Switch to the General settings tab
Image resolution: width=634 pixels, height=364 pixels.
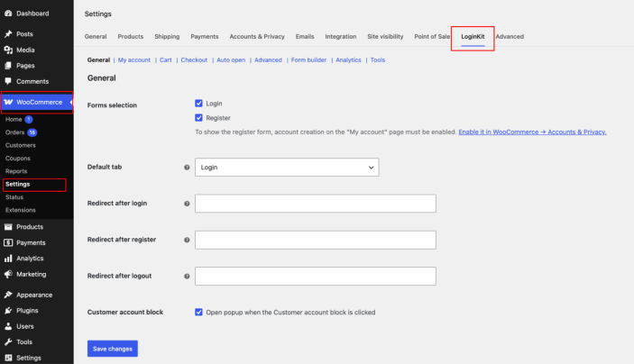tap(96, 36)
